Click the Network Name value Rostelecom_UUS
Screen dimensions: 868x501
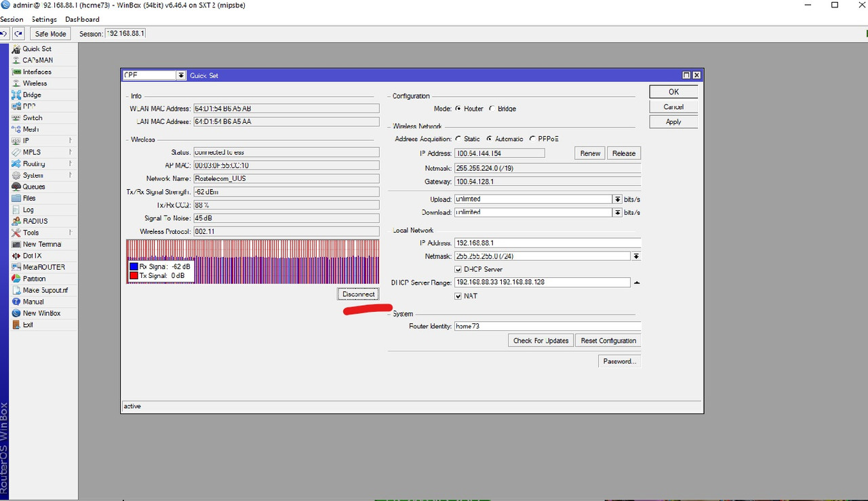pyautogui.click(x=286, y=178)
